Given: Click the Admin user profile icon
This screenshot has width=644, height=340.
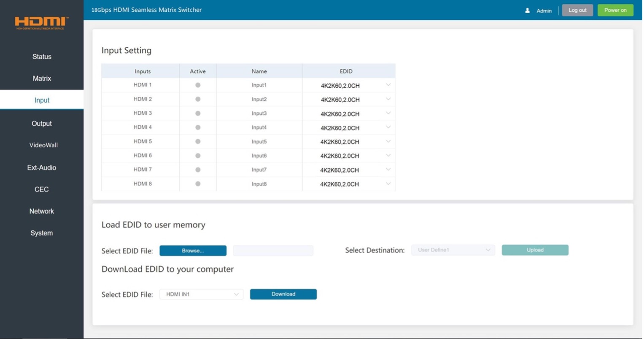Looking at the screenshot, I should 528,10.
